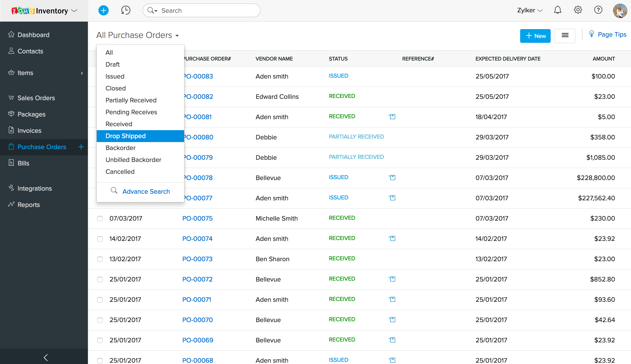Open Advance Search link

(x=146, y=191)
